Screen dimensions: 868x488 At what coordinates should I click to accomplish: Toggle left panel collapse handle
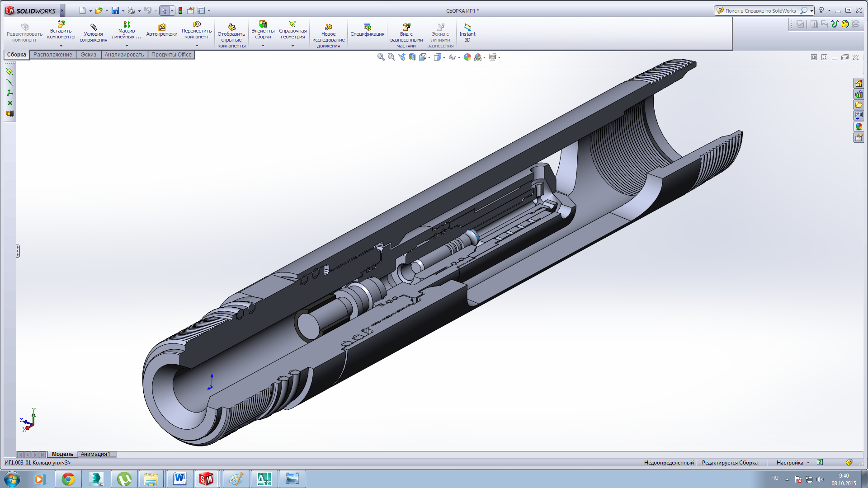point(18,251)
